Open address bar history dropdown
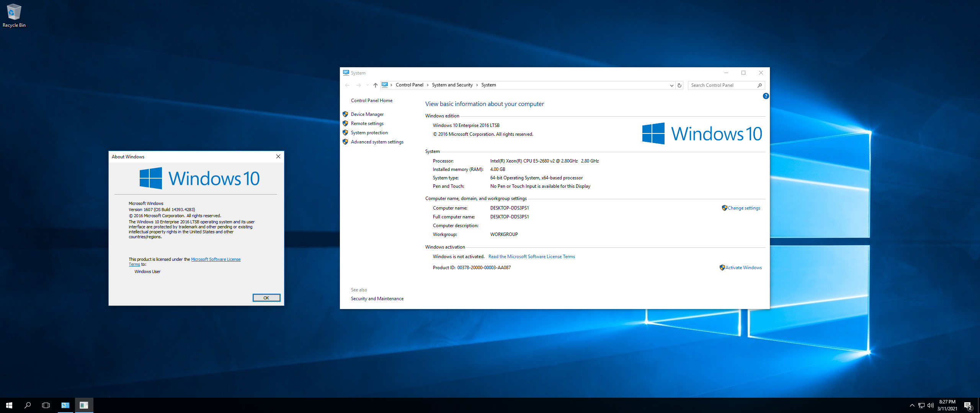The image size is (980, 413). 671,85
